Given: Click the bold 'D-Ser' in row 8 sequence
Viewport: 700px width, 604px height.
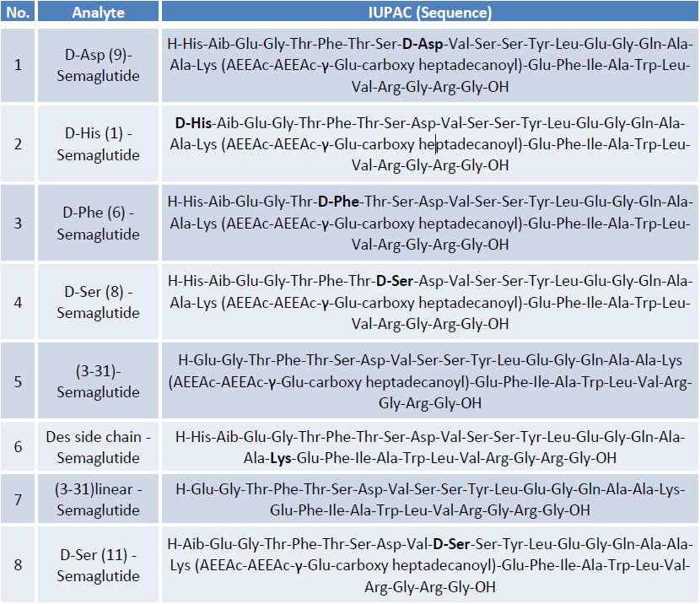Looking at the screenshot, I should [x=451, y=544].
